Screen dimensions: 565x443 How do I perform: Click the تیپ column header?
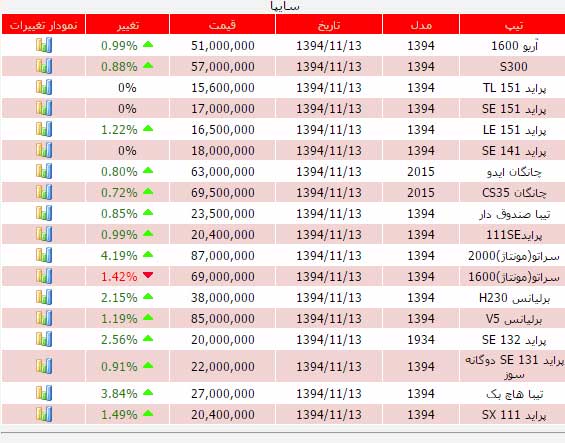(512, 25)
